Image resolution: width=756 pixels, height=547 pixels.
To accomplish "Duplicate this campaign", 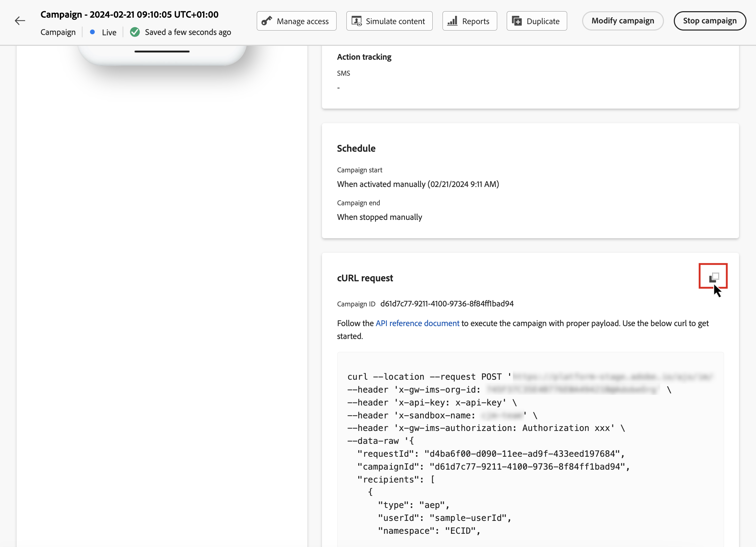I will pyautogui.click(x=537, y=21).
